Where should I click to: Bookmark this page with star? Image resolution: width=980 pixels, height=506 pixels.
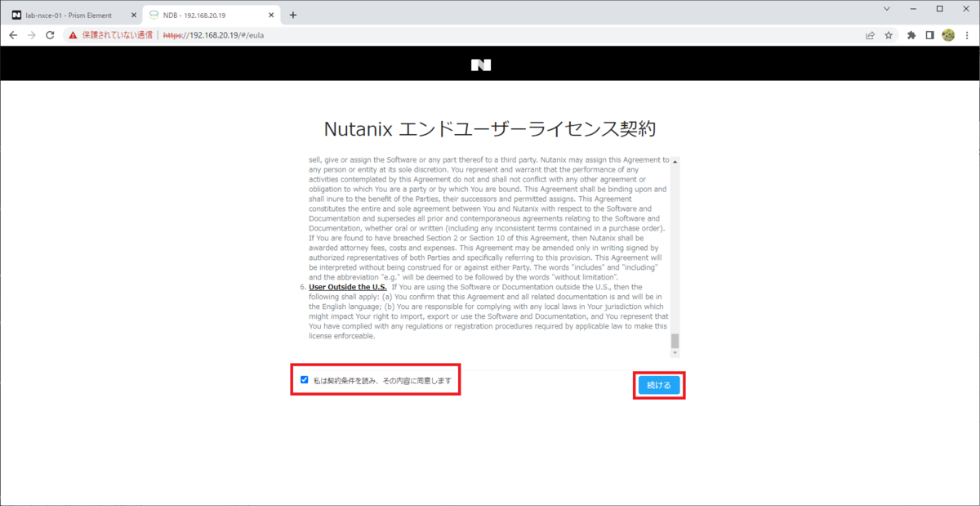click(x=889, y=35)
